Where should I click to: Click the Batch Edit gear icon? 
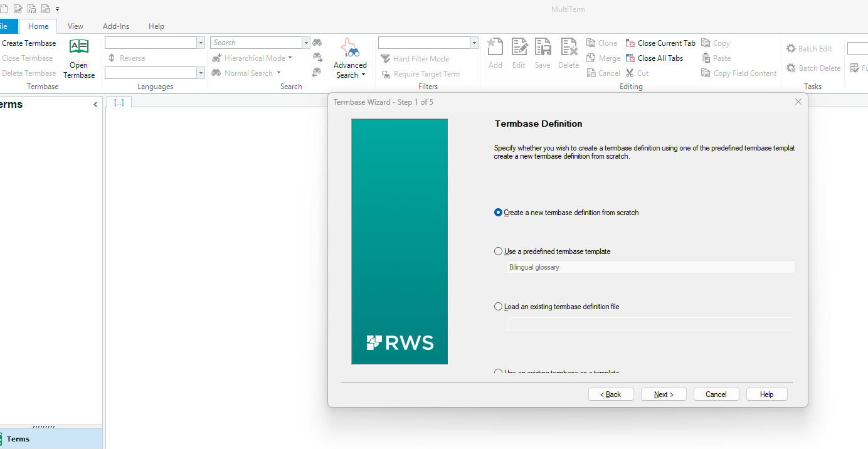point(791,48)
